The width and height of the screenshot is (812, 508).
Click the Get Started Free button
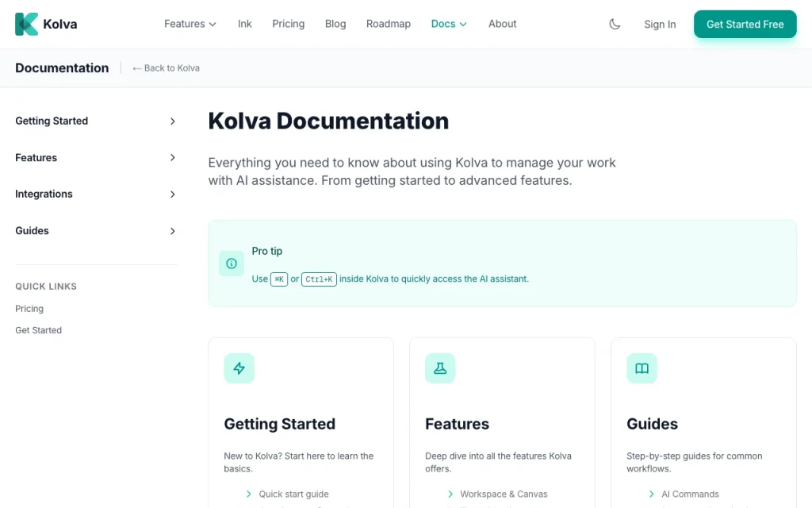pyautogui.click(x=745, y=25)
